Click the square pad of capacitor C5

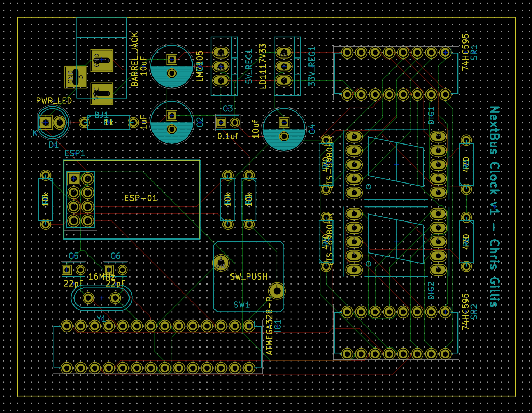coord(66,270)
